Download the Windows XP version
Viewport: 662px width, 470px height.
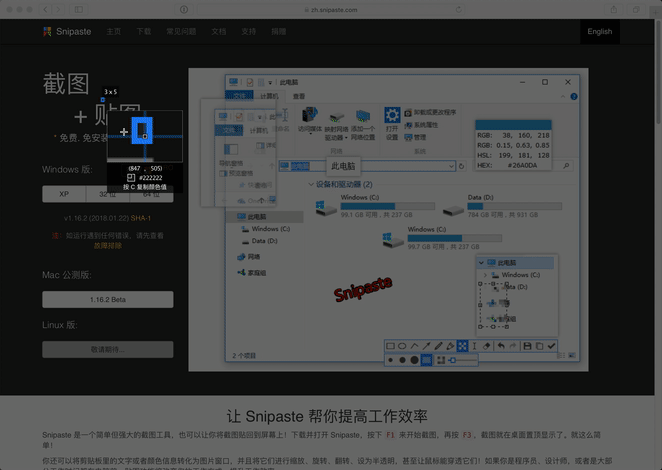click(64, 194)
